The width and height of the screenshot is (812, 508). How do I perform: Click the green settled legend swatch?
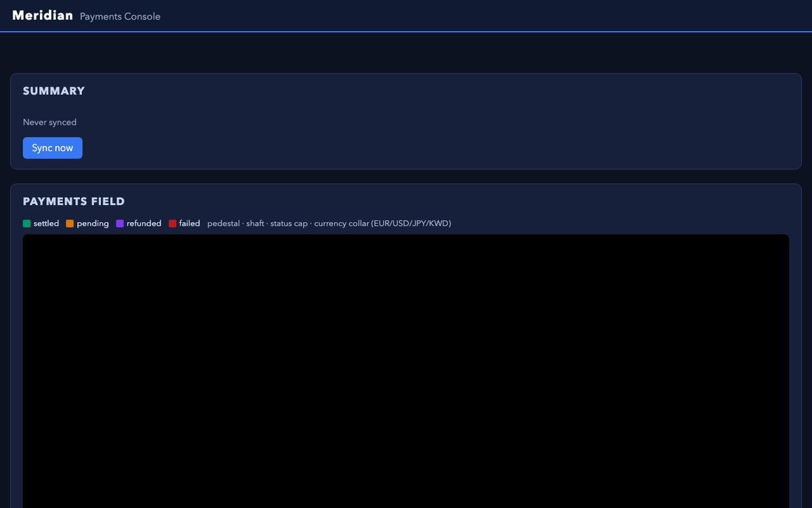pos(26,224)
